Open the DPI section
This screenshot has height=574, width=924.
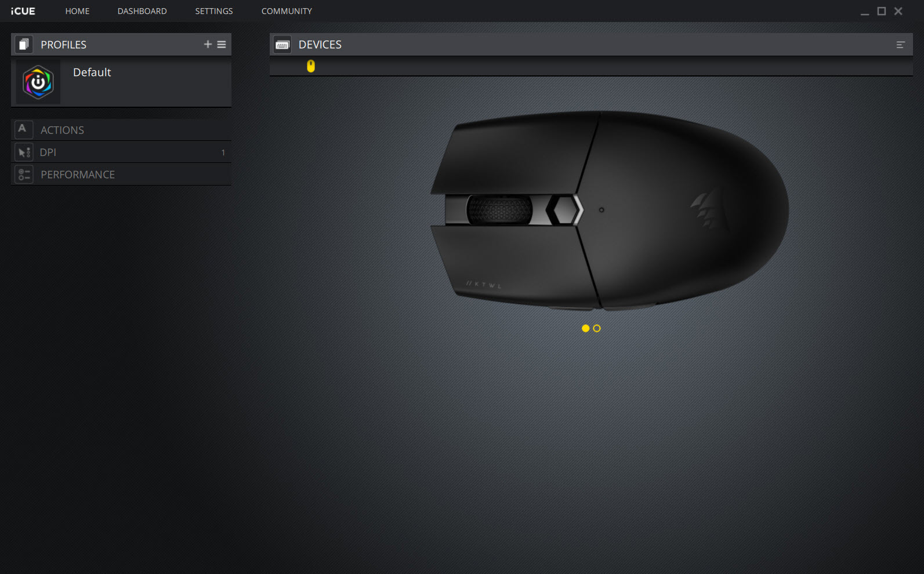[121, 152]
